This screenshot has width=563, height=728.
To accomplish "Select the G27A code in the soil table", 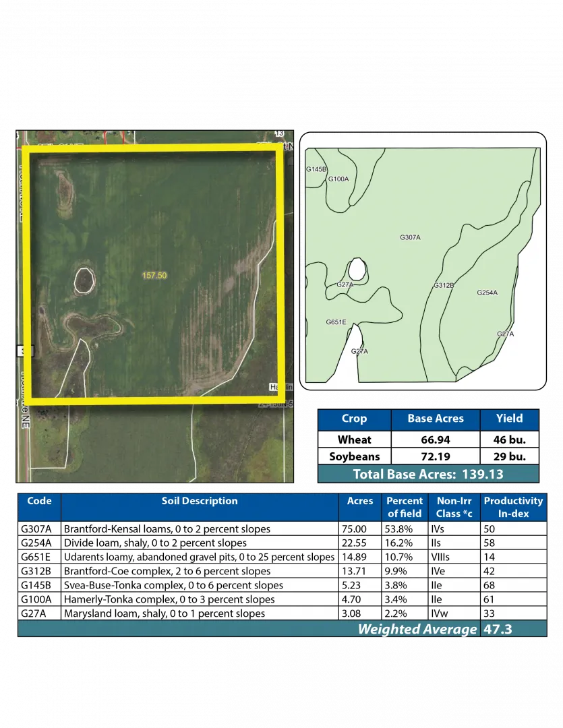I will [32, 613].
